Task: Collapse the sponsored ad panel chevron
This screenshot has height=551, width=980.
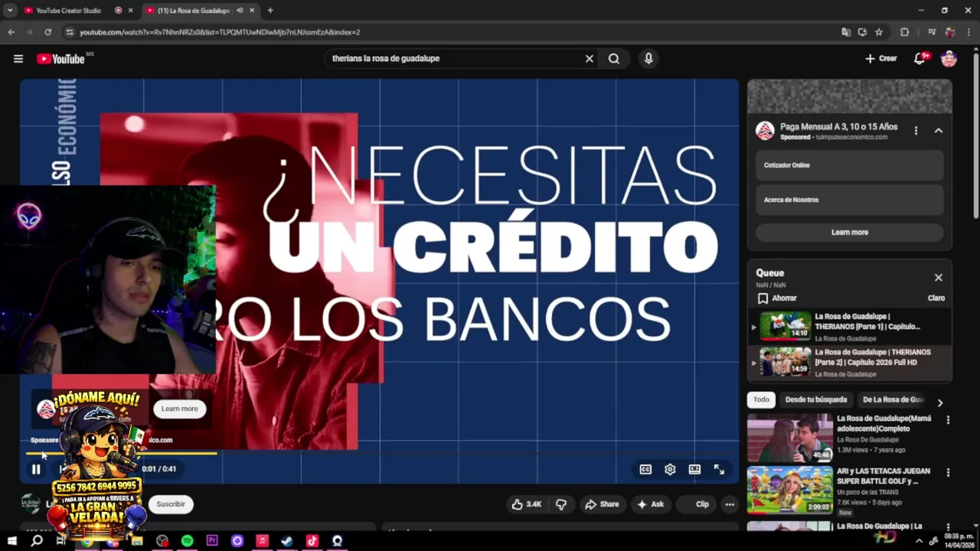Action: 939,131
